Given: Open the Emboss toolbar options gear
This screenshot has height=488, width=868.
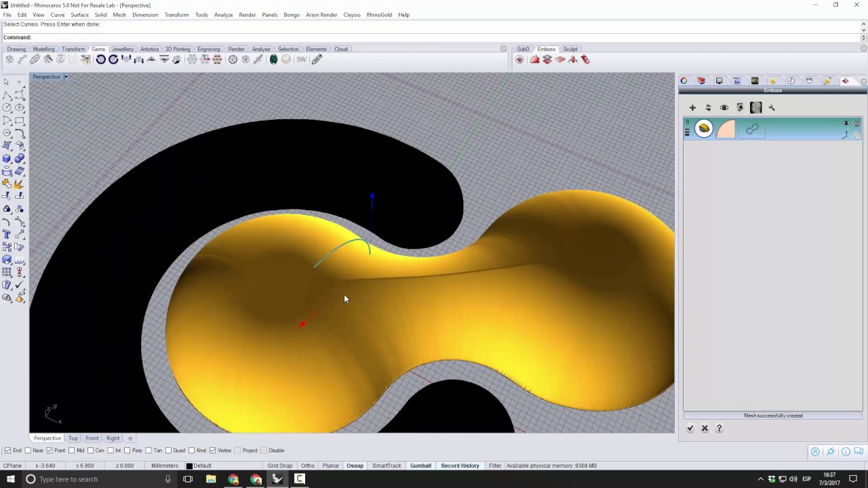Looking at the screenshot, I should click(863, 49).
